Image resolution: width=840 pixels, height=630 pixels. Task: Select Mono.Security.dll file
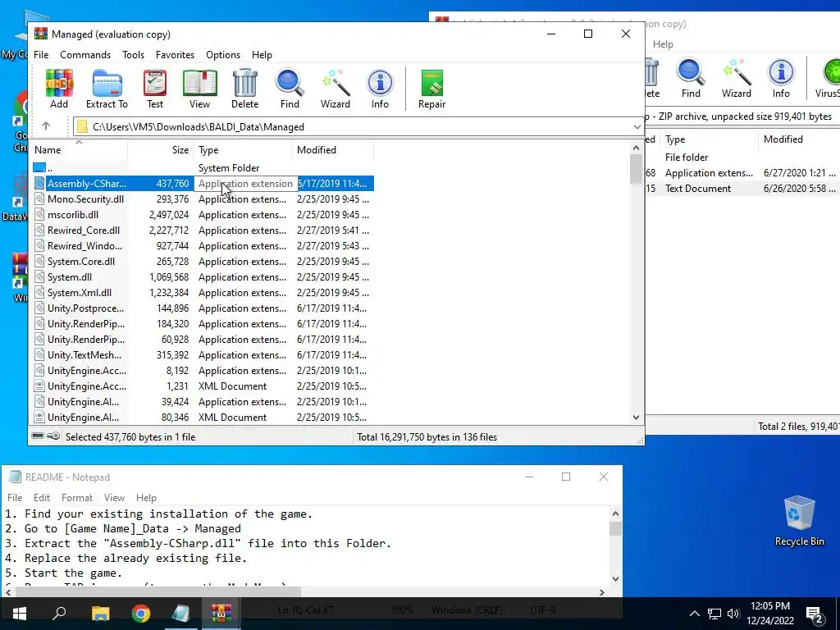(x=203, y=199)
